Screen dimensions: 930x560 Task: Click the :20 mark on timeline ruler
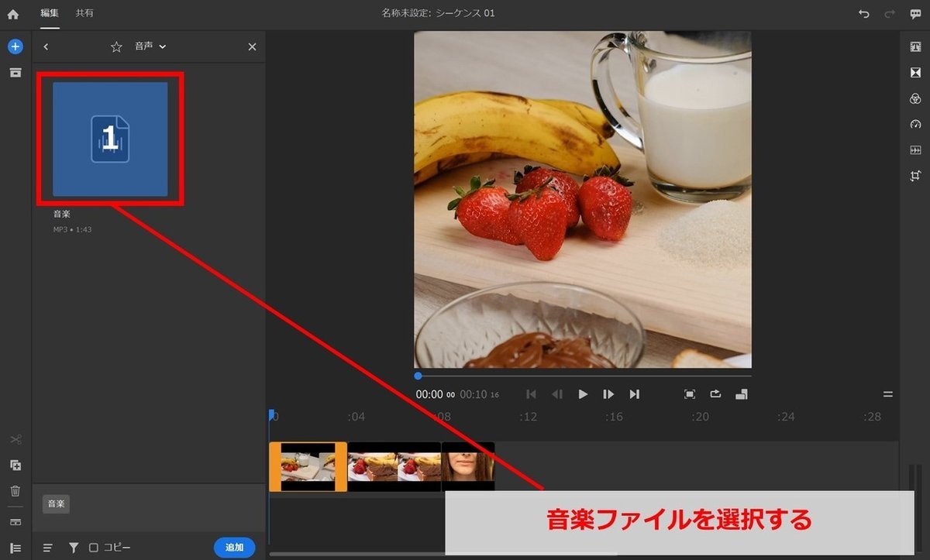701,417
